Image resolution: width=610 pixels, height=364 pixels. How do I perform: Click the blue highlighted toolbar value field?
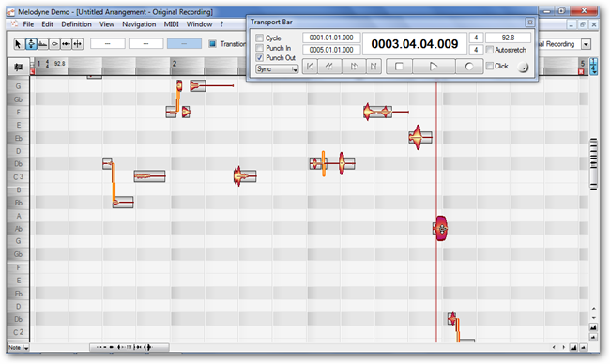184,43
